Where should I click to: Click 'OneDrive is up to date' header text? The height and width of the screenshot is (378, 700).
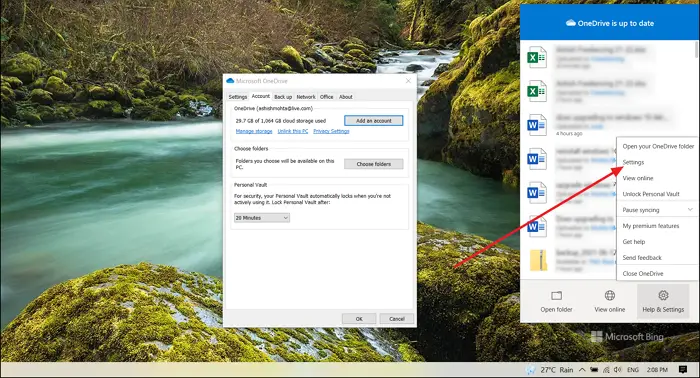click(x=616, y=23)
